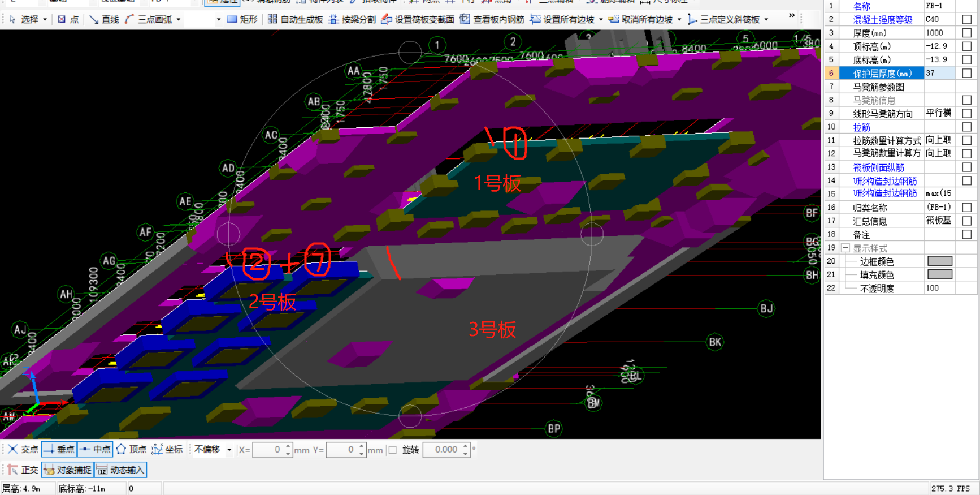The image size is (980, 495).
Task: Open the 边框颜色 color swatch
Action: point(940,261)
